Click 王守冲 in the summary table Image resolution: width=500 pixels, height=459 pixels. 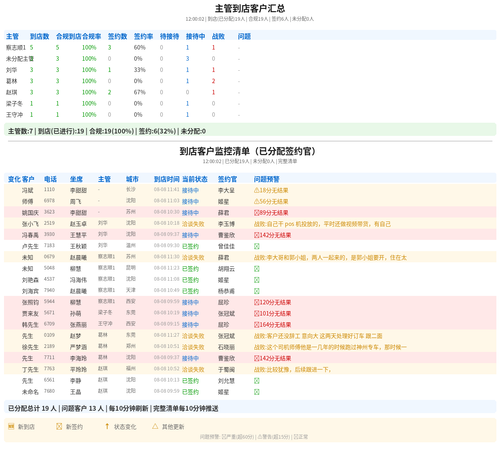[x=14, y=115]
